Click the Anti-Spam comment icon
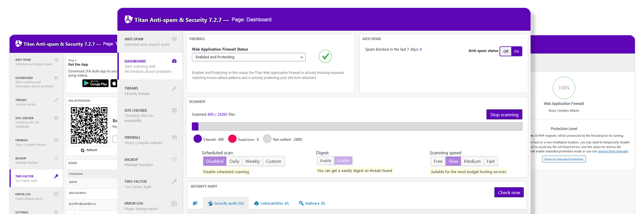This screenshot has width=644, height=214. click(174, 39)
